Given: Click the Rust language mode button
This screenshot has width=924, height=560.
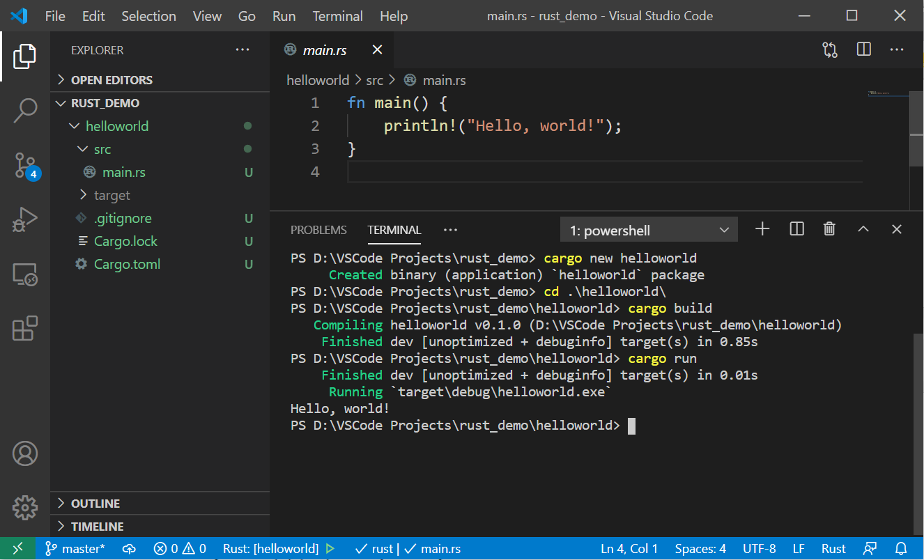Looking at the screenshot, I should [x=833, y=549].
